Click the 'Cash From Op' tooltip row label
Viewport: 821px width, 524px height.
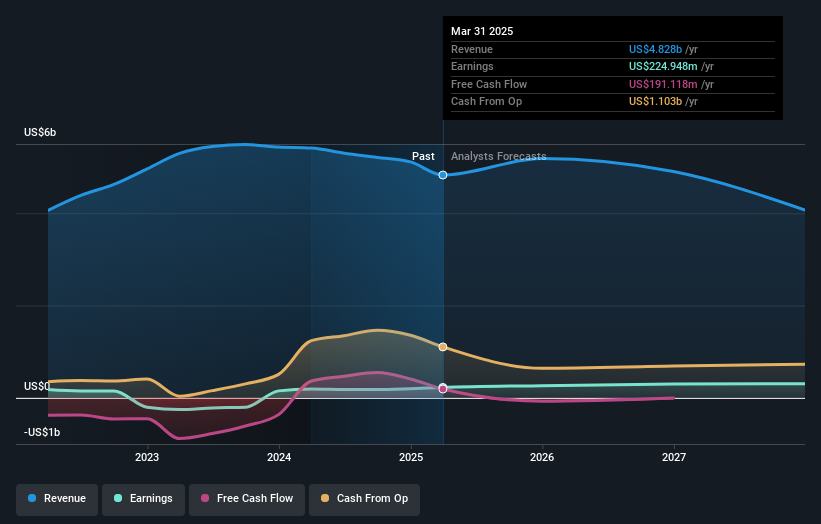pyautogui.click(x=486, y=102)
